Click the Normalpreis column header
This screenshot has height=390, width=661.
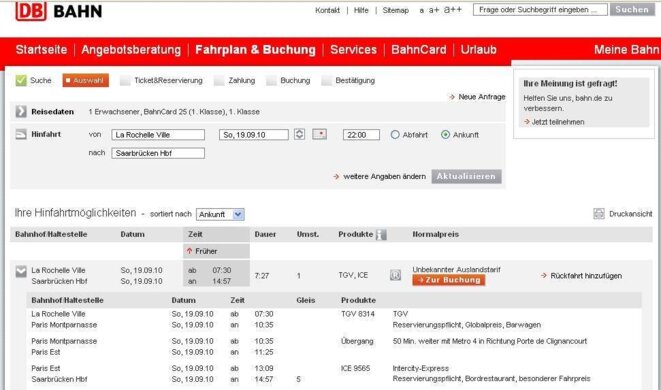click(435, 234)
